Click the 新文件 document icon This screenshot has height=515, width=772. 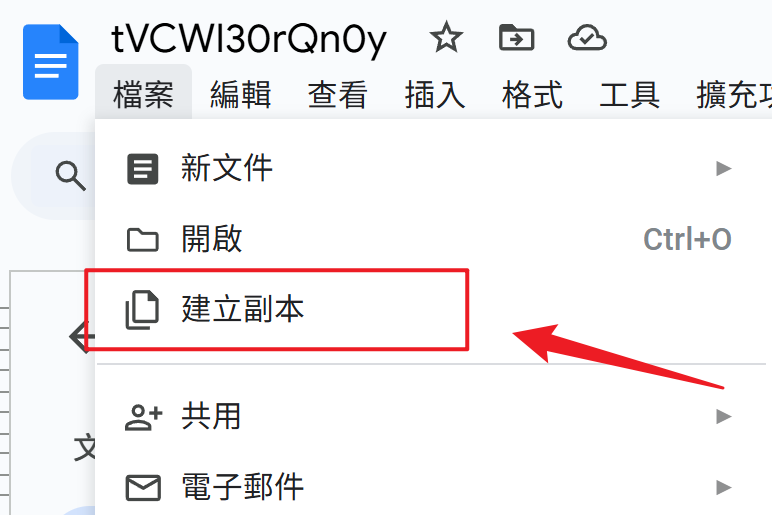143,169
